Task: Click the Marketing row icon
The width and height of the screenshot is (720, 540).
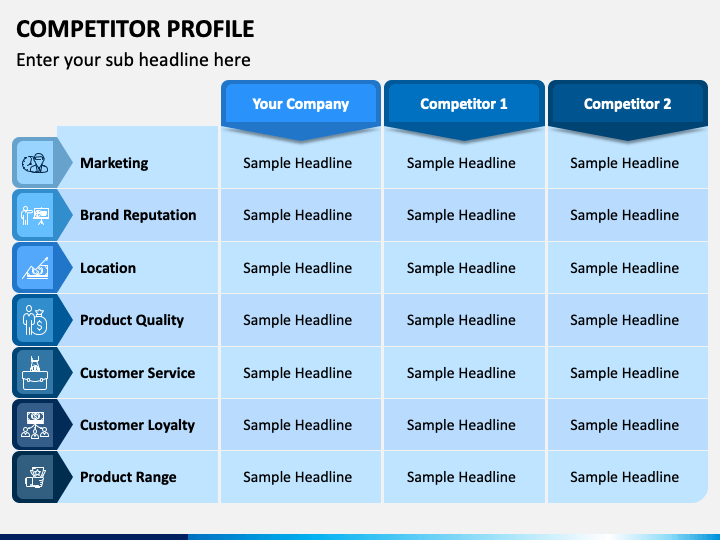Action: tap(35, 163)
